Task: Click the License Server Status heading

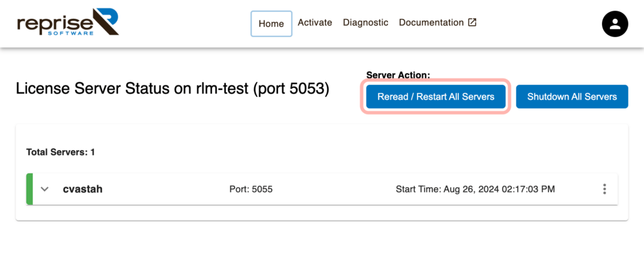Action: tap(172, 89)
